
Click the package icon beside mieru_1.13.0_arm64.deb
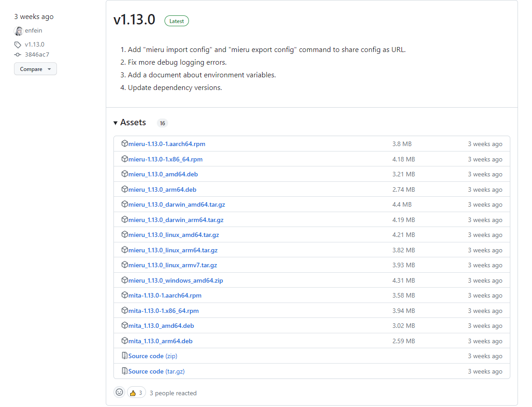[124, 189]
